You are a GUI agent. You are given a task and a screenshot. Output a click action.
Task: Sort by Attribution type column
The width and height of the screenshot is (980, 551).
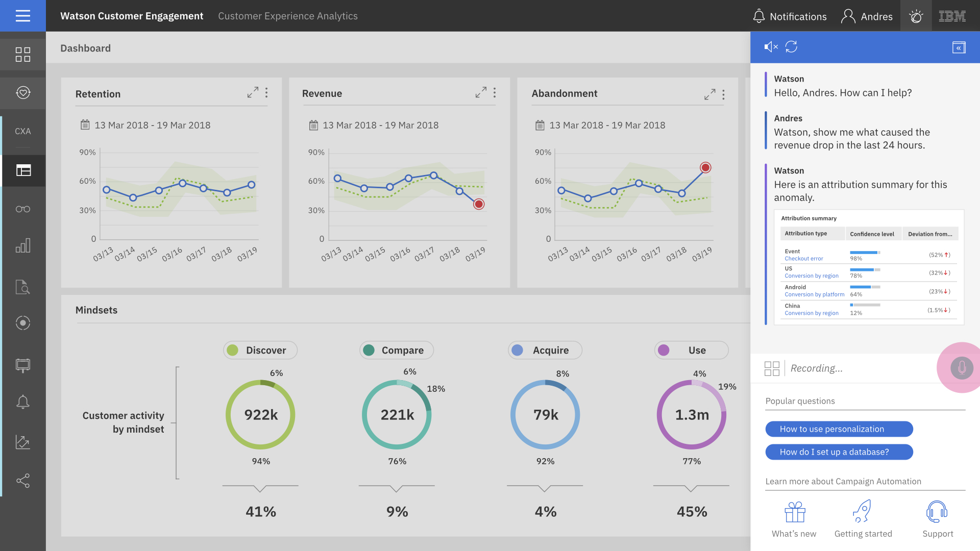pos(813,234)
